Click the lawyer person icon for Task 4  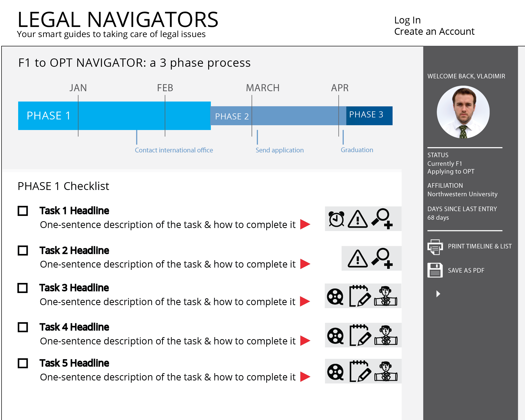coord(386,335)
